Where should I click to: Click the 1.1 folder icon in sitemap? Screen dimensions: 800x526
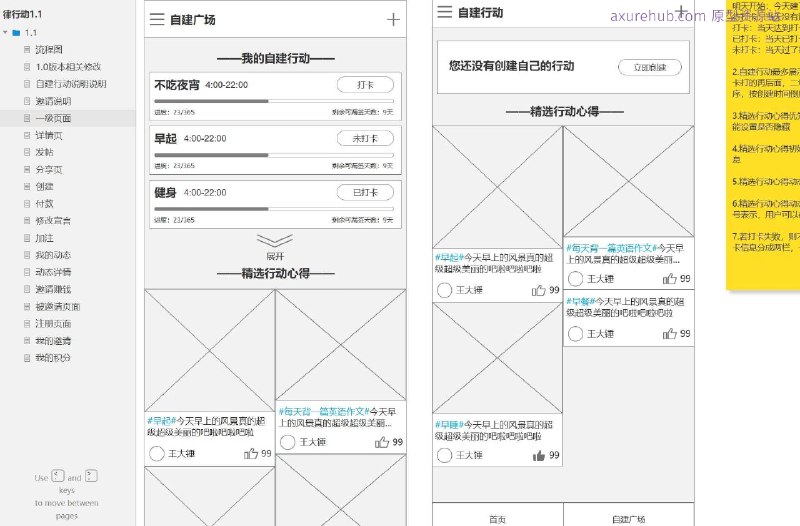click(16, 33)
